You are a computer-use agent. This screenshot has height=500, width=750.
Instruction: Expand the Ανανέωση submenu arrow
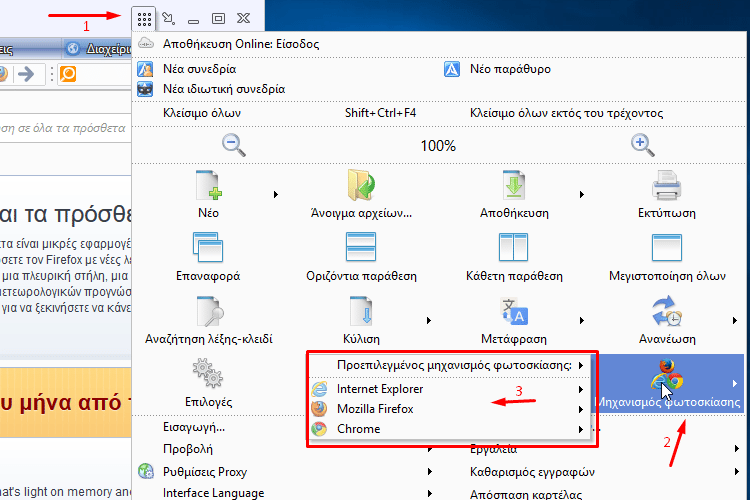click(x=735, y=320)
